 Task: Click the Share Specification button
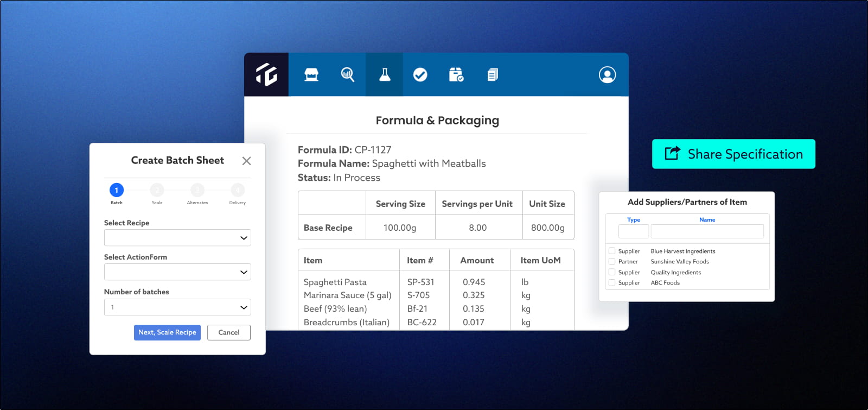coord(733,154)
